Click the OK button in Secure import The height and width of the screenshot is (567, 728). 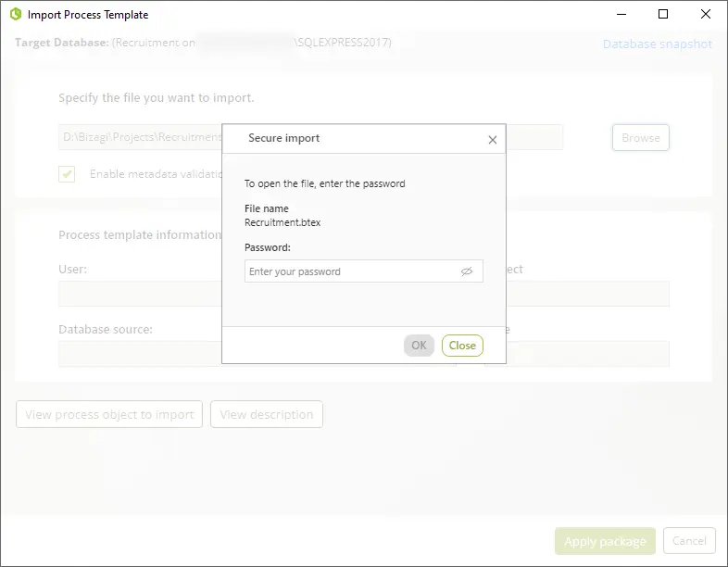tap(419, 346)
